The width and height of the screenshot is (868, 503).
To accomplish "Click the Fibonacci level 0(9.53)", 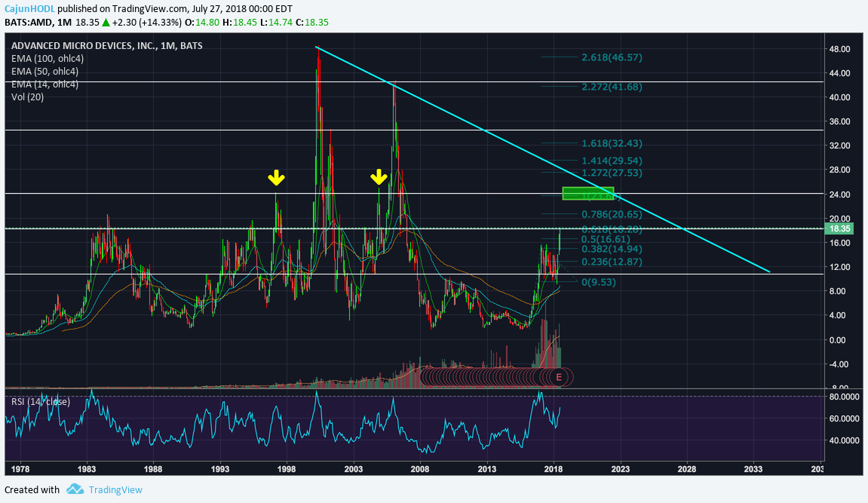I will click(x=599, y=281).
